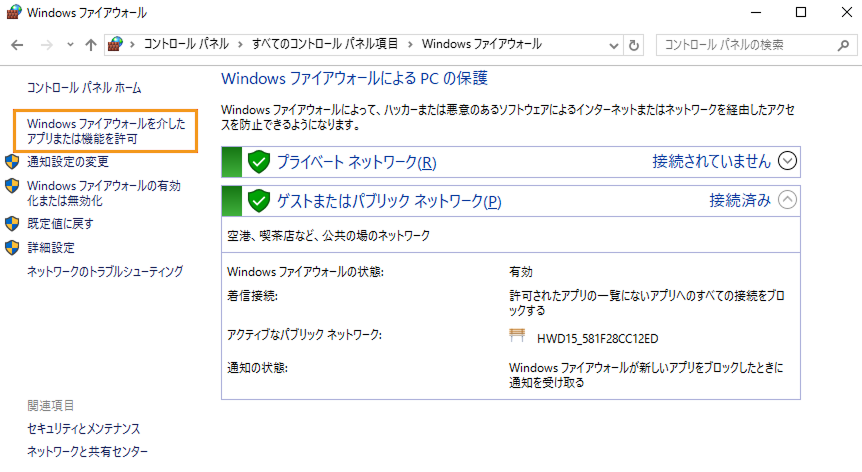Select すべてのコントロール パネル項目 breadcrumb

point(325,44)
